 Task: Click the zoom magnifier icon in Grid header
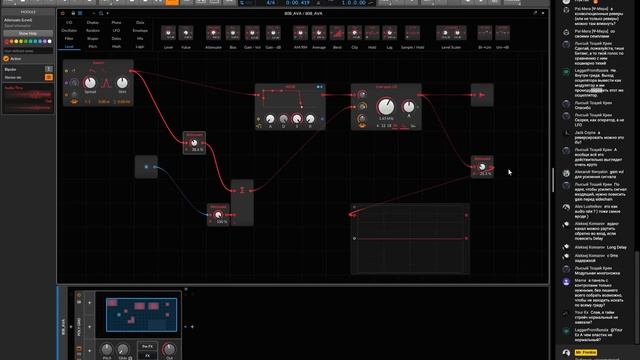(x=101, y=13)
